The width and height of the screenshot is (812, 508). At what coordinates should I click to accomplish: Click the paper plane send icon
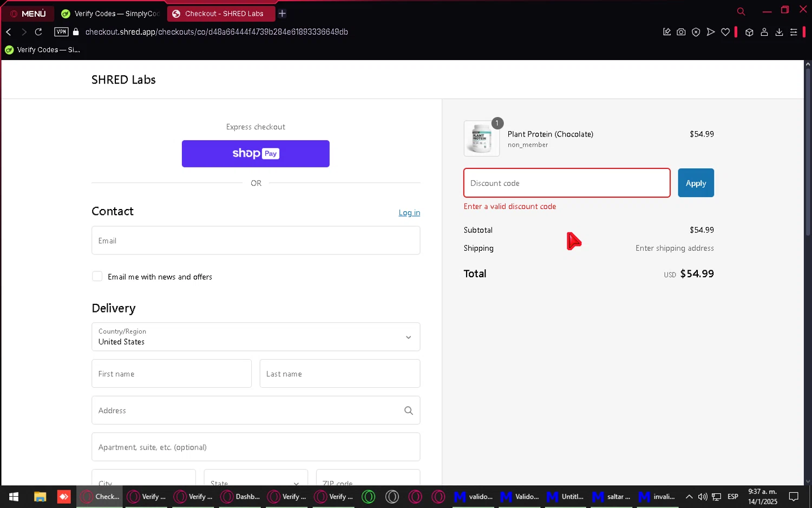[711, 32]
